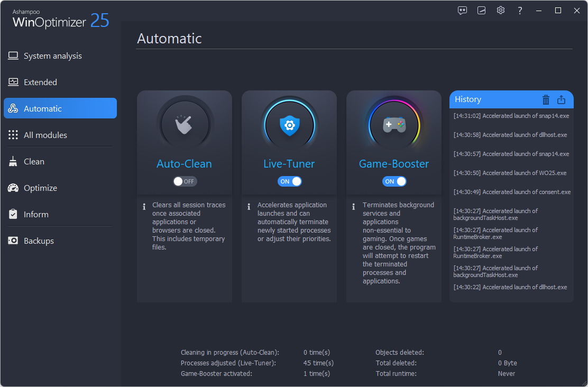Click the Backups safe icon
This screenshot has width=588, height=387.
[13, 241]
